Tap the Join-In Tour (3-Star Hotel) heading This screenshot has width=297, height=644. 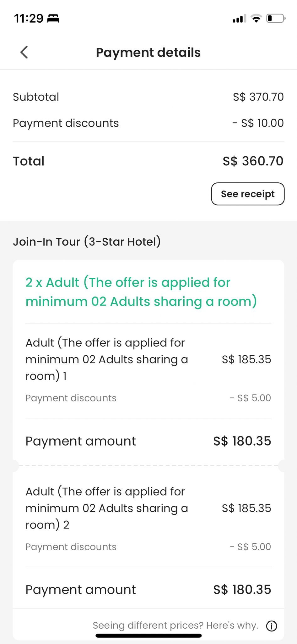(x=87, y=241)
